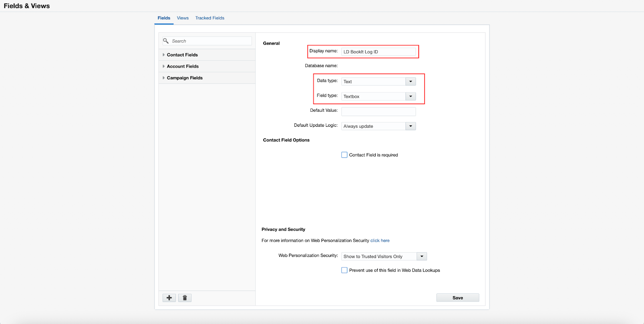The height and width of the screenshot is (324, 644).
Task: Click the trash icon to delete field
Action: [x=185, y=298]
